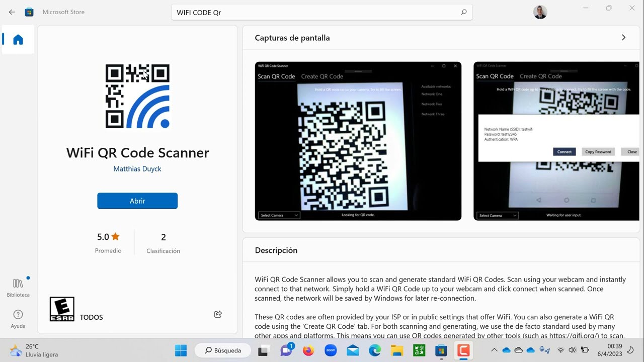Image resolution: width=644 pixels, height=362 pixels.
Task: Click the user profile avatar
Action: [540, 12]
